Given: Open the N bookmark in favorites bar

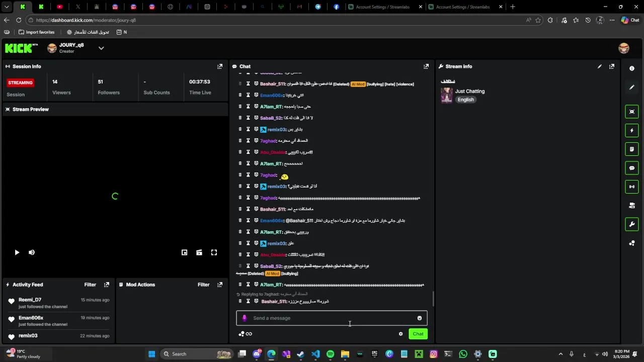Looking at the screenshot, I should tap(122, 32).
